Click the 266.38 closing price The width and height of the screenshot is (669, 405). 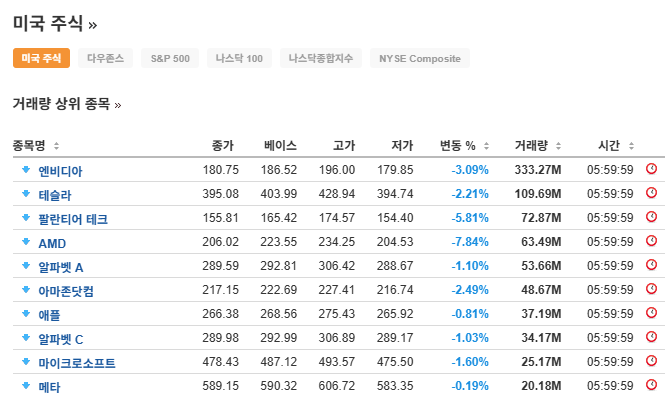(221, 314)
